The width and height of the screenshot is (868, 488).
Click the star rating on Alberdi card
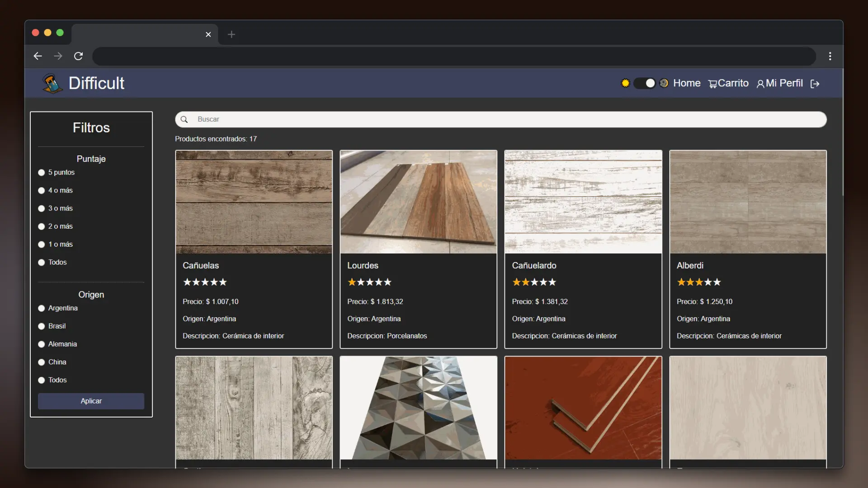point(699,282)
